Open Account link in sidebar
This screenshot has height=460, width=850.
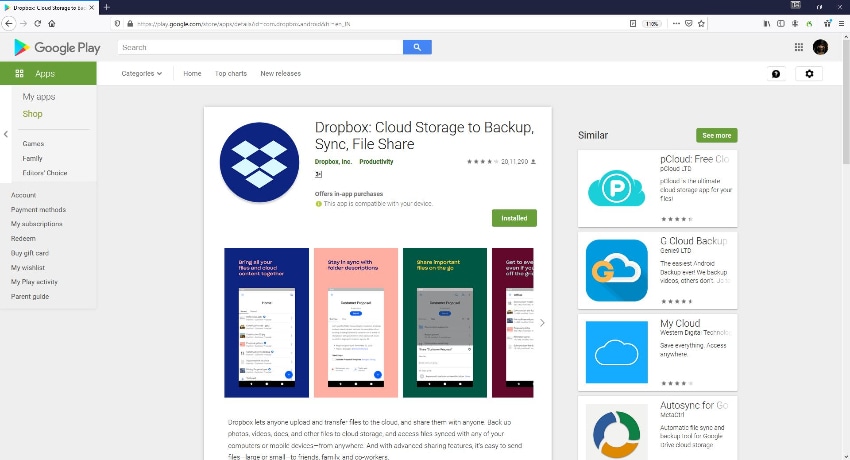pos(23,195)
